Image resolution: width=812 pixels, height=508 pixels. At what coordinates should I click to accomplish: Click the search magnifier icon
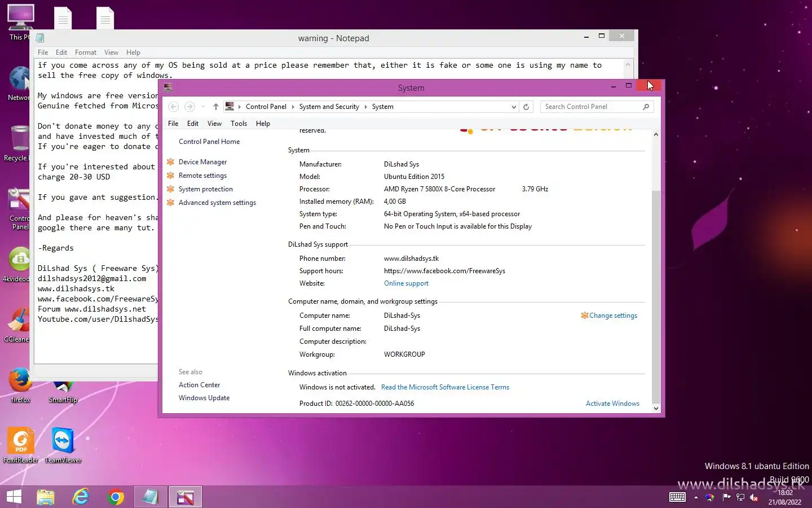646,107
